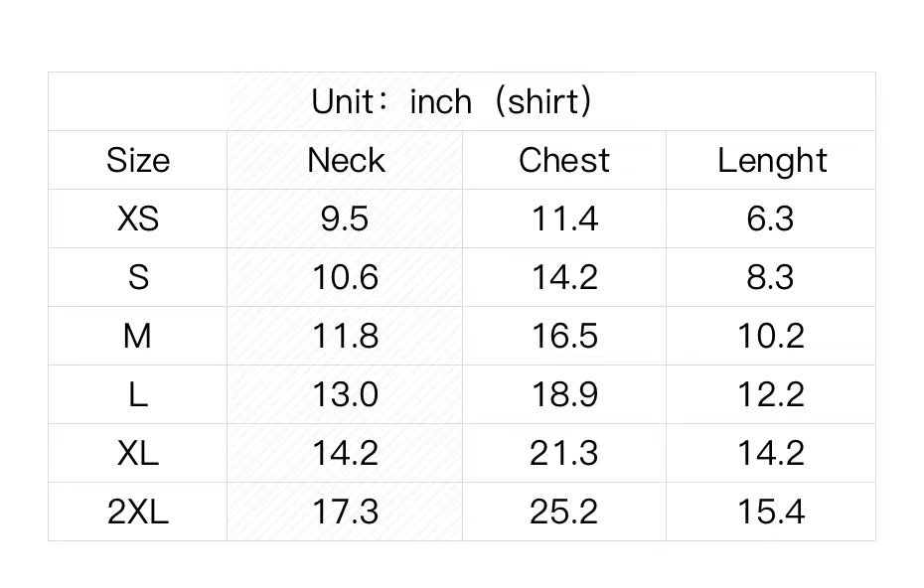Click the XS neck value 9.5
Screen dimensions: 924x588
point(345,219)
